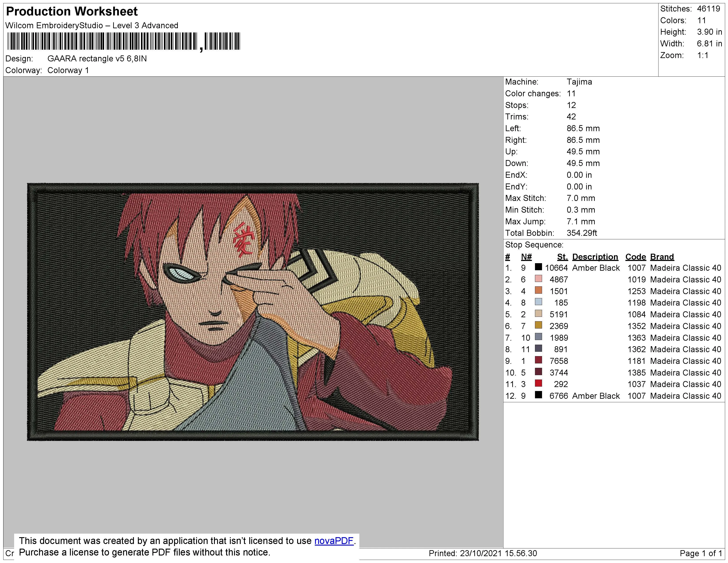Viewport: 728px width, 563px height.
Task: Click the Width value '6.81 in'
Action: (x=709, y=44)
